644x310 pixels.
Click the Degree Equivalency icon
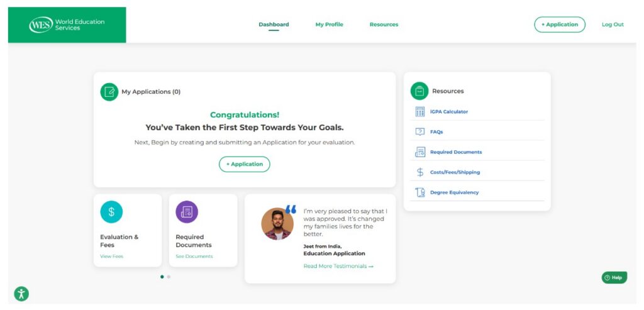coord(420,192)
